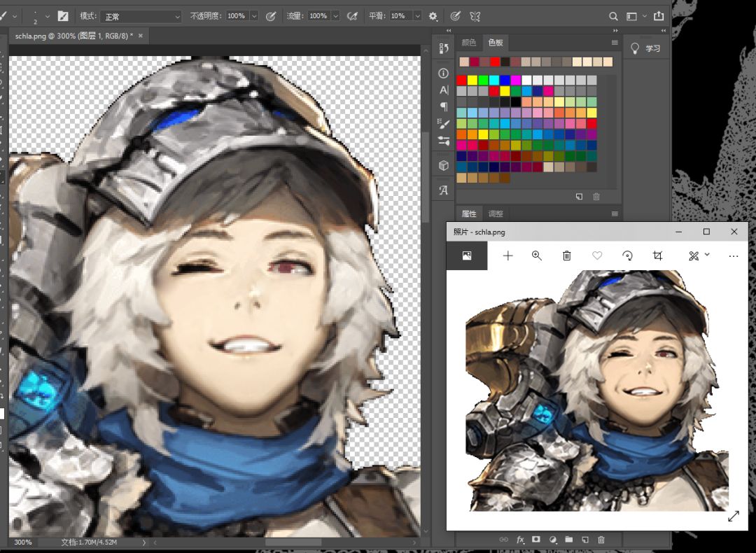Favorite the photo with heart icon

[597, 255]
